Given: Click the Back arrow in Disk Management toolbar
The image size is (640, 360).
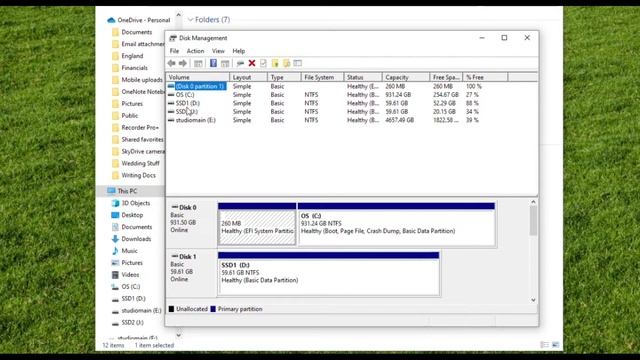Looking at the screenshot, I should point(171,63).
